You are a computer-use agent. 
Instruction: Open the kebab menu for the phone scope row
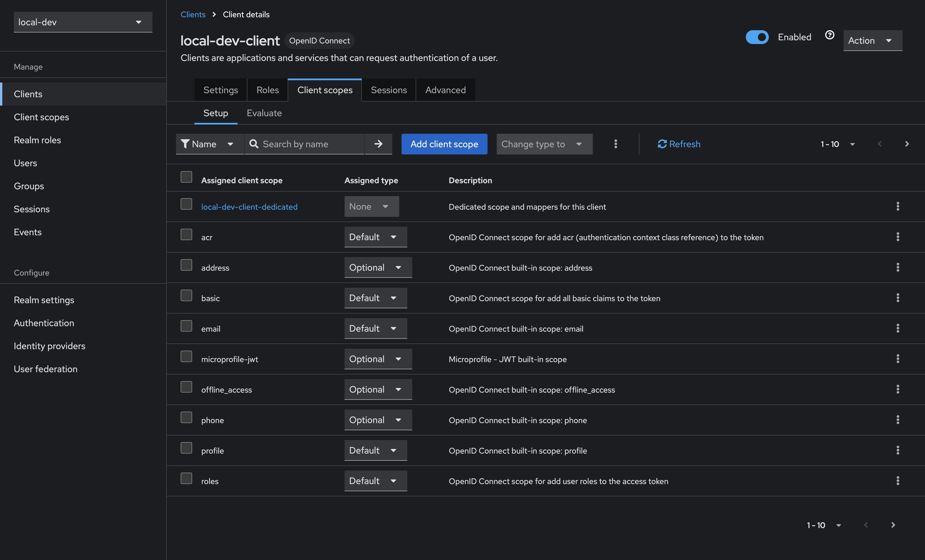pyautogui.click(x=898, y=420)
